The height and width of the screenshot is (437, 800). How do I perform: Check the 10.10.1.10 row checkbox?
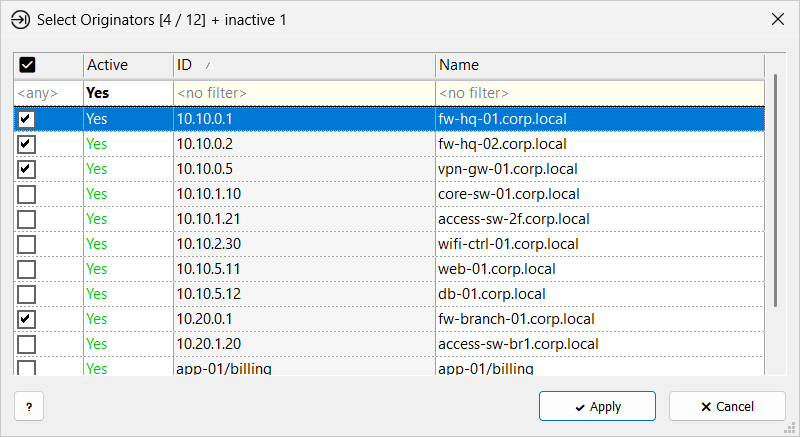(27, 194)
